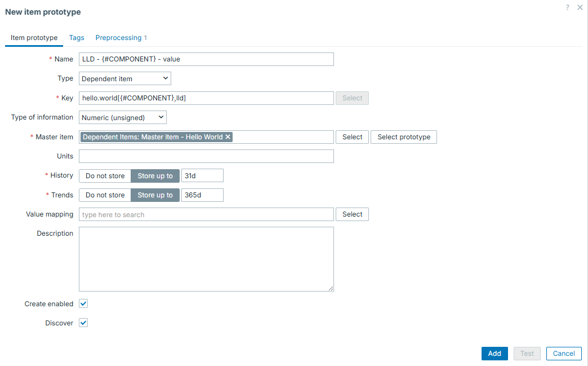Viewport: 588px width, 366px height.
Task: Select Do not store for History
Action: [x=105, y=175]
